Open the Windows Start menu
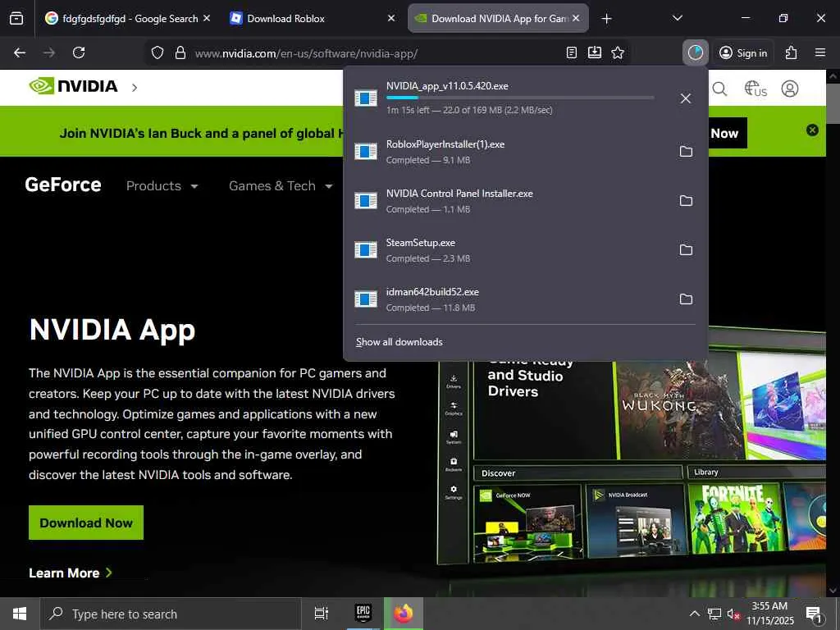 (20, 614)
